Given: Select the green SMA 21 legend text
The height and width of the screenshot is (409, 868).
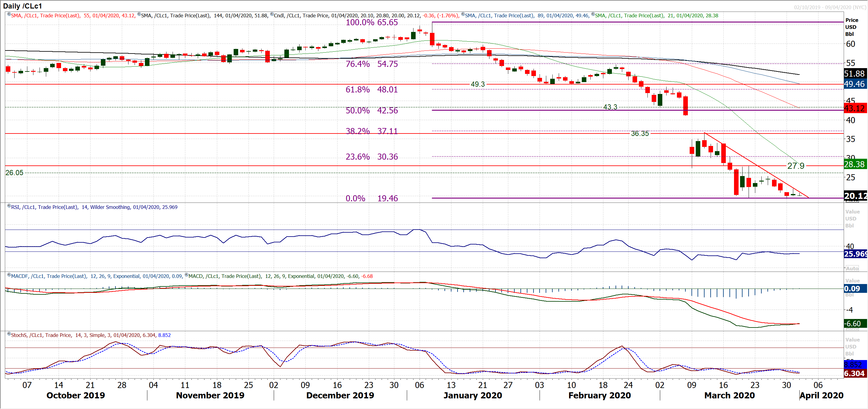Looking at the screenshot, I should click(x=657, y=16).
